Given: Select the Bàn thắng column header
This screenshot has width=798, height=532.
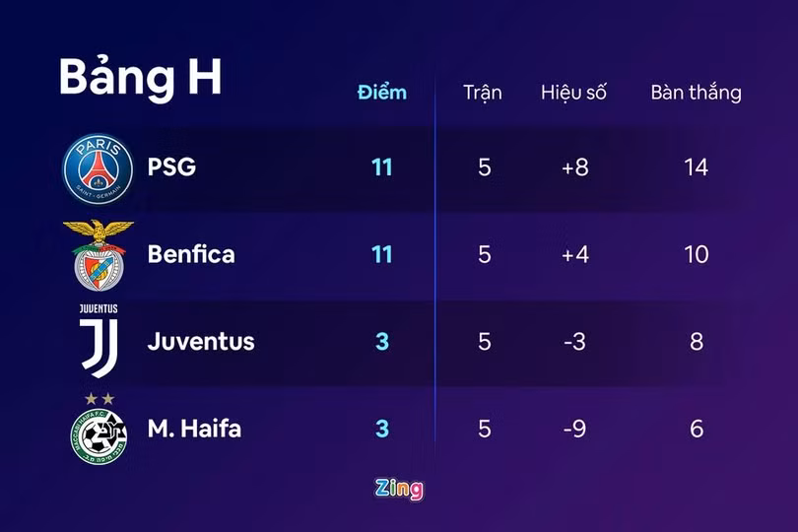Looking at the screenshot, I should coord(696,93).
